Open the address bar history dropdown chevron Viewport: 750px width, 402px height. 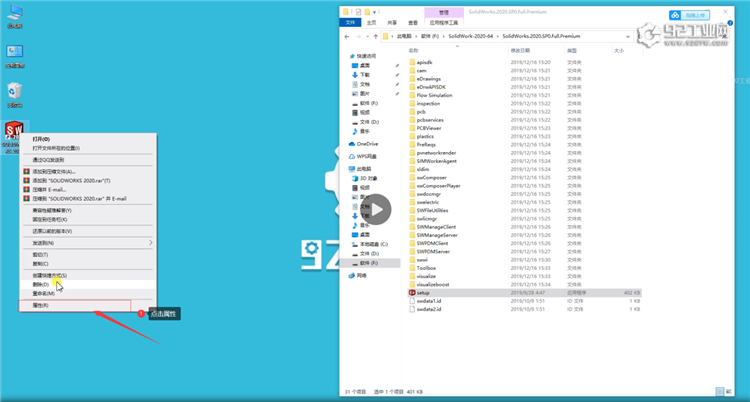click(628, 36)
